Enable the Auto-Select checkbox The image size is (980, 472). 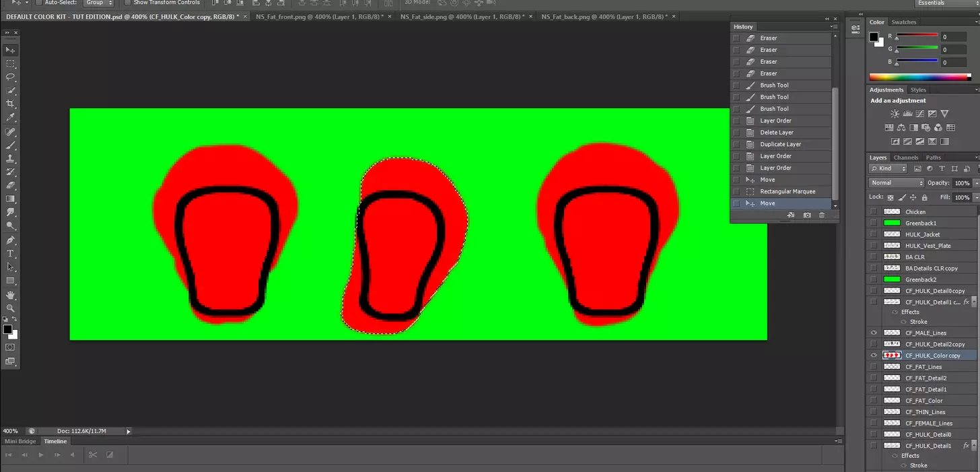pos(38,3)
